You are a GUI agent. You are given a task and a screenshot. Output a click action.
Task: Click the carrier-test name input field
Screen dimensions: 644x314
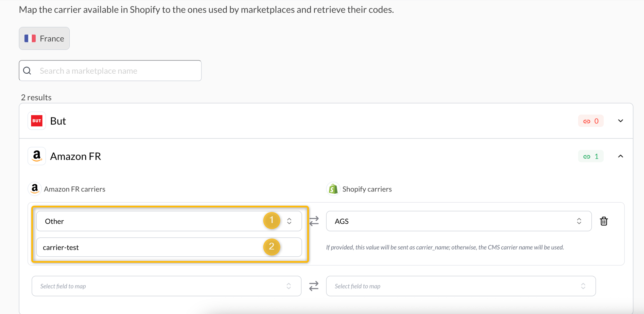coord(169,247)
